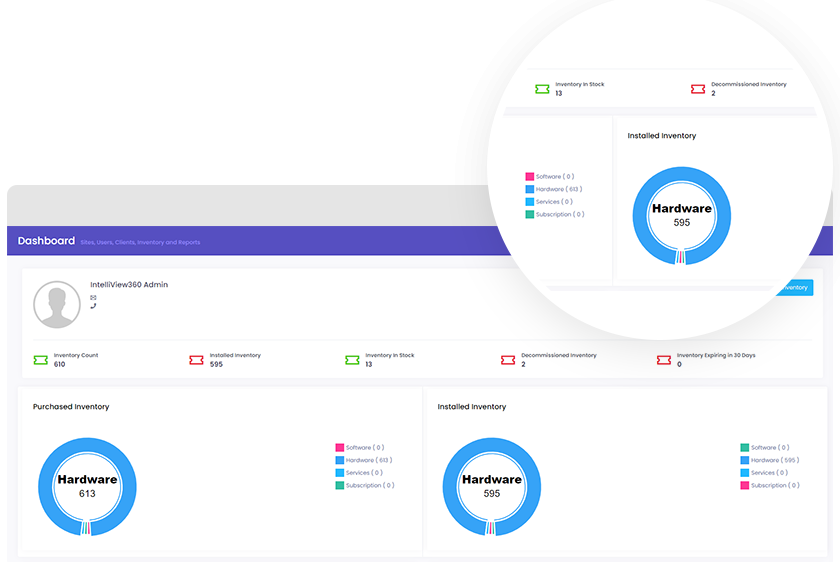Click the Inventory Expiring in 30 Days icon
Screen dimensions: 840x570
tap(664, 360)
